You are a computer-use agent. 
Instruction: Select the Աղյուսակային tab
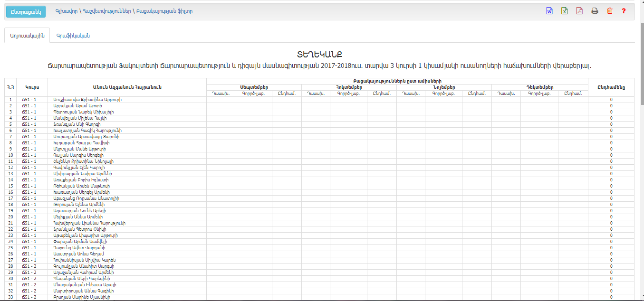27,36
